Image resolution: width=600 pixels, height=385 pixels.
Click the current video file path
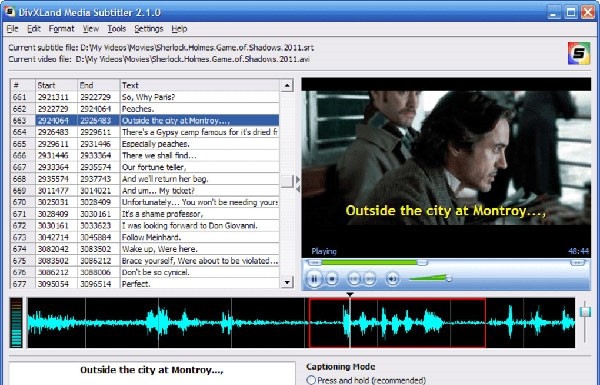point(192,59)
